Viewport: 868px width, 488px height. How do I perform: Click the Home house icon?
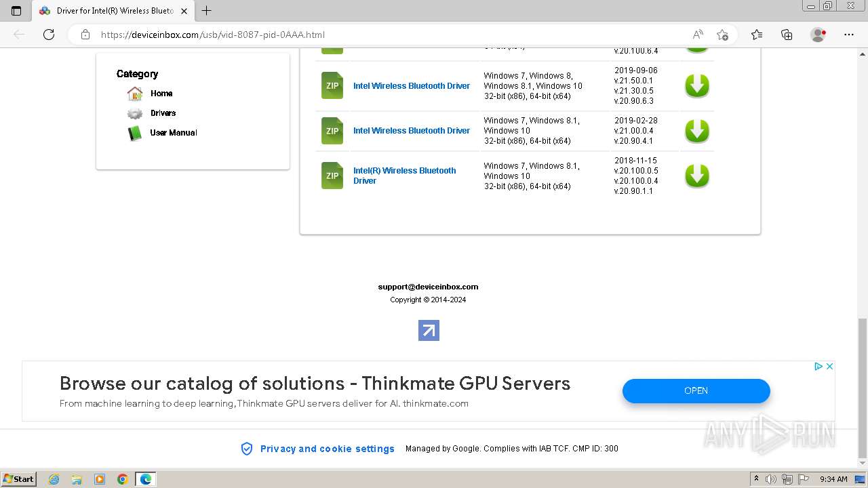tap(135, 94)
